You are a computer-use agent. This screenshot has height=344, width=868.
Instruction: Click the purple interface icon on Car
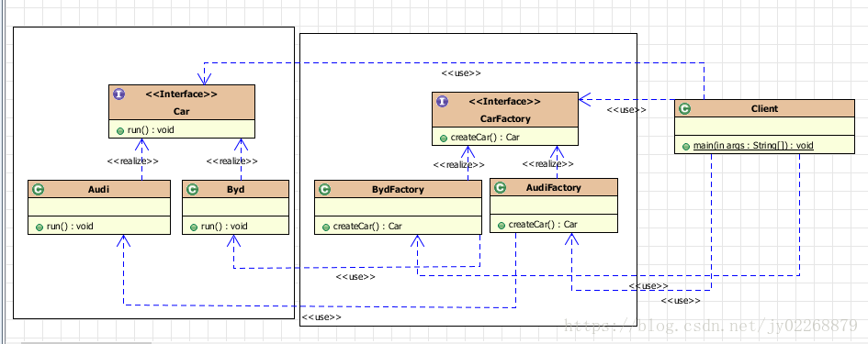[118, 94]
